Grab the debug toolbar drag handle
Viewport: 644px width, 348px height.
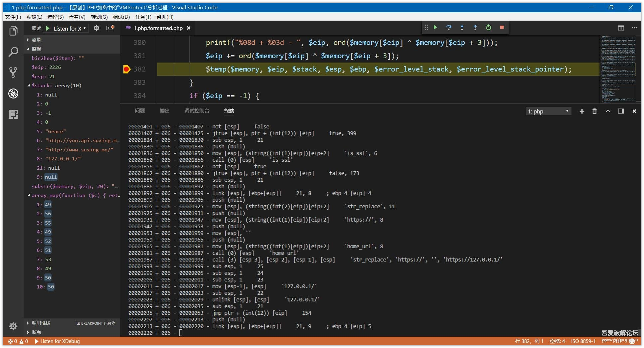(x=426, y=27)
